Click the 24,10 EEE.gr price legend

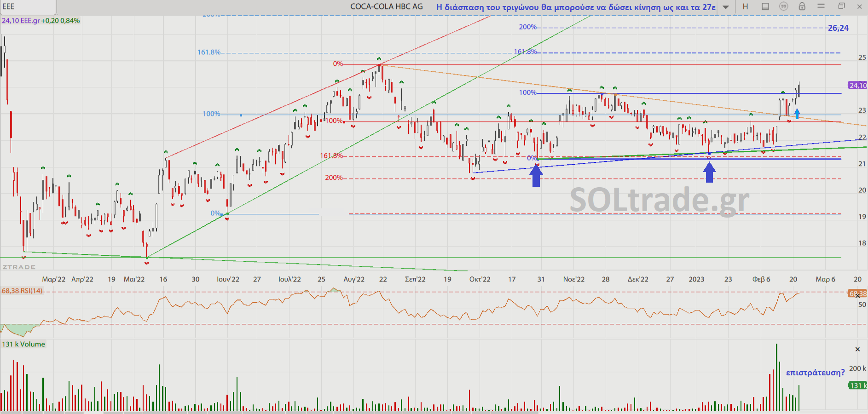[41, 21]
